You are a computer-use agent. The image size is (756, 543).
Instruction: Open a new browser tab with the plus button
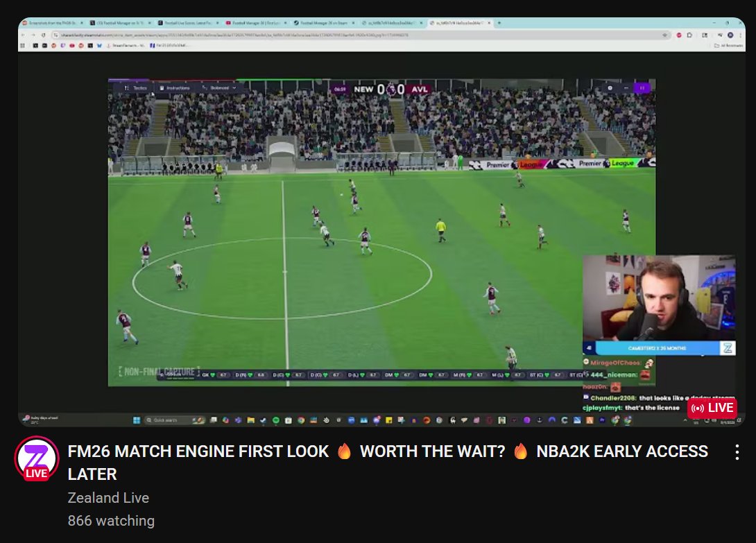click(x=499, y=23)
